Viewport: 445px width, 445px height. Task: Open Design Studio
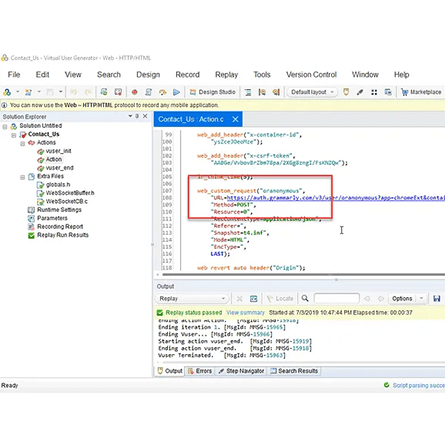pyautogui.click(x=213, y=92)
